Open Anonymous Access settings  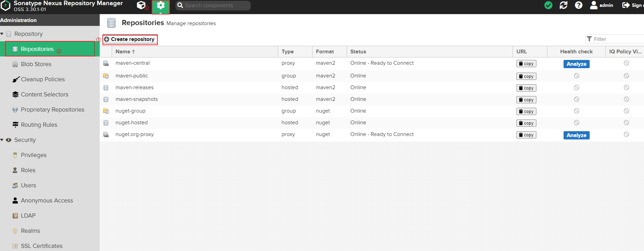[47, 200]
